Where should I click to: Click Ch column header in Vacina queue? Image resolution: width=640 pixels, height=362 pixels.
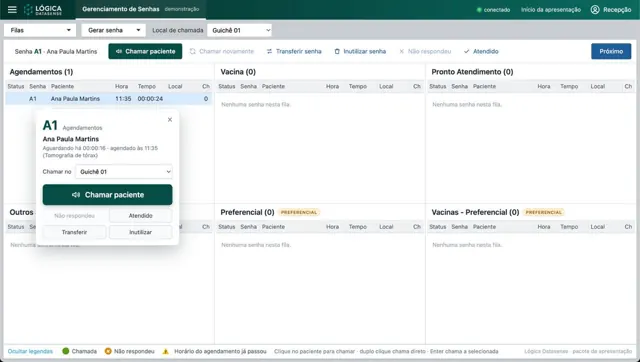(x=417, y=87)
